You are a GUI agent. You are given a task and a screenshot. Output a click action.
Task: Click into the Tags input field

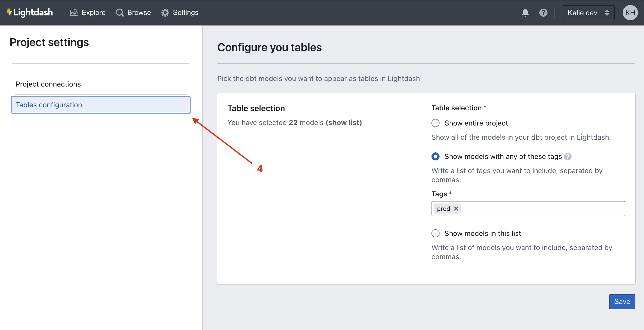coord(542,209)
